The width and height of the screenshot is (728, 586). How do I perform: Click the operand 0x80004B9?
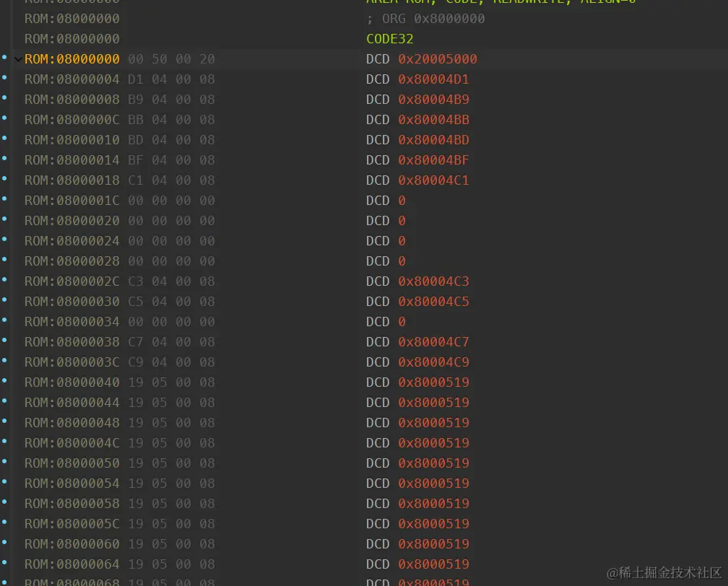pos(433,100)
